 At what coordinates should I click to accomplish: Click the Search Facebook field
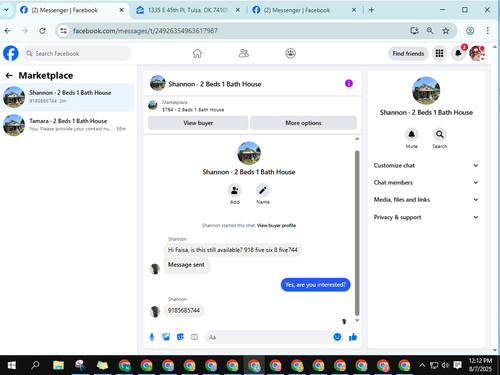point(76,53)
